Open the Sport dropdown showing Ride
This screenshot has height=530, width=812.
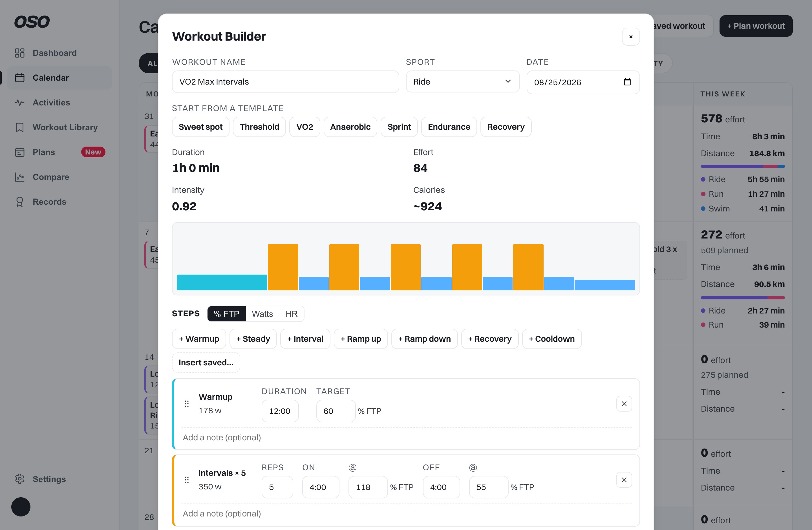(x=463, y=81)
